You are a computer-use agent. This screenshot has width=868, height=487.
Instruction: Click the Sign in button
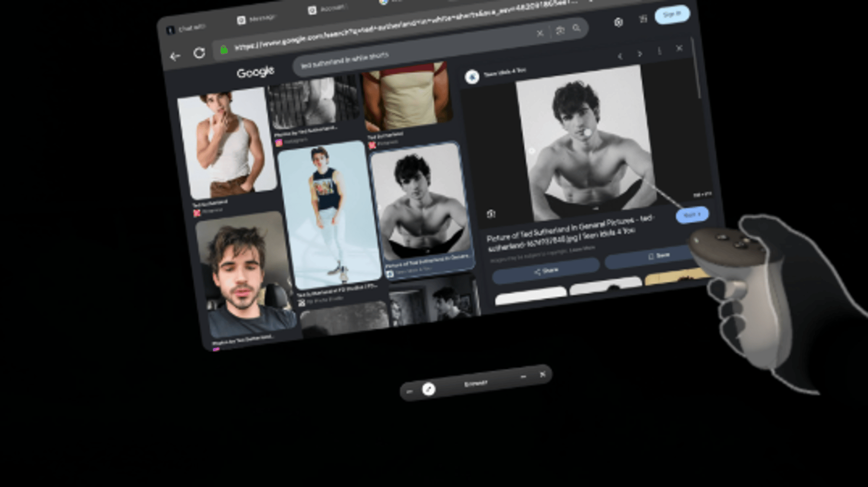[x=672, y=15]
